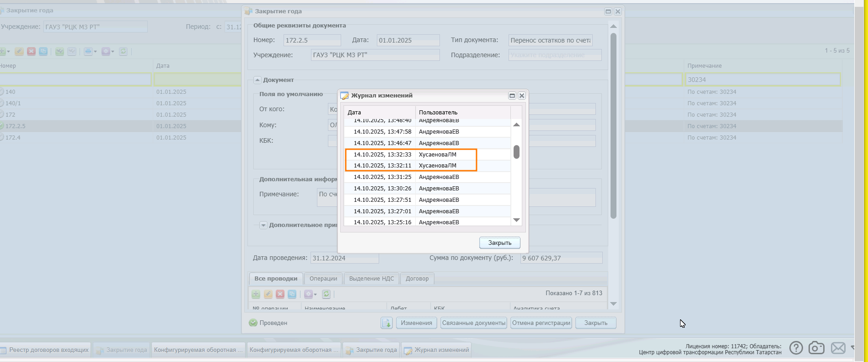Select the Журнал изменений taskbar tab
This screenshot has width=868, height=362.
coord(437,350)
